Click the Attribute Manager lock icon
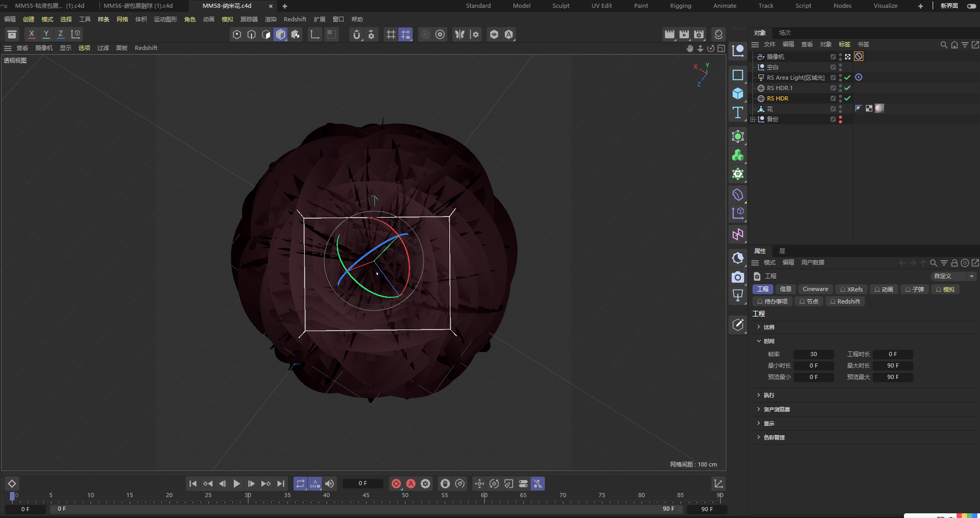980x518 pixels. pyautogui.click(x=954, y=263)
